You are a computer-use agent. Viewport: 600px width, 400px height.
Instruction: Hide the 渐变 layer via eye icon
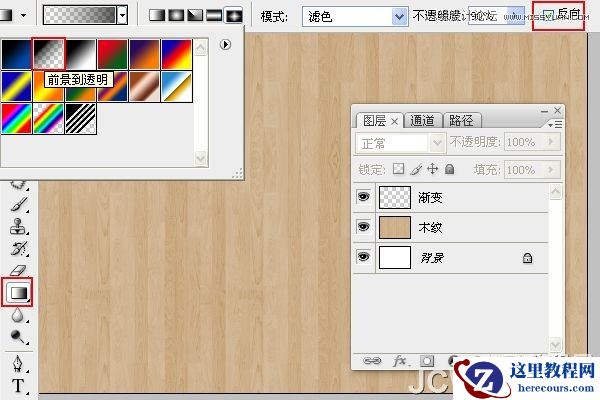(x=363, y=197)
